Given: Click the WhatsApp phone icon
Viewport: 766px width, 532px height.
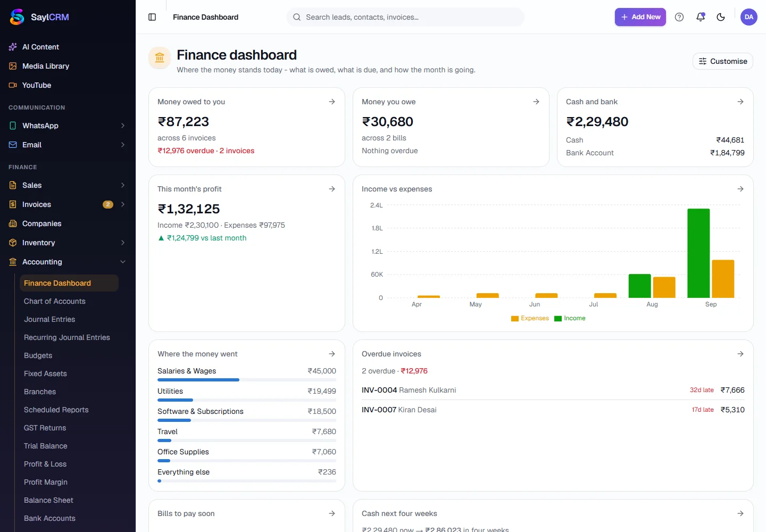Looking at the screenshot, I should [13, 126].
